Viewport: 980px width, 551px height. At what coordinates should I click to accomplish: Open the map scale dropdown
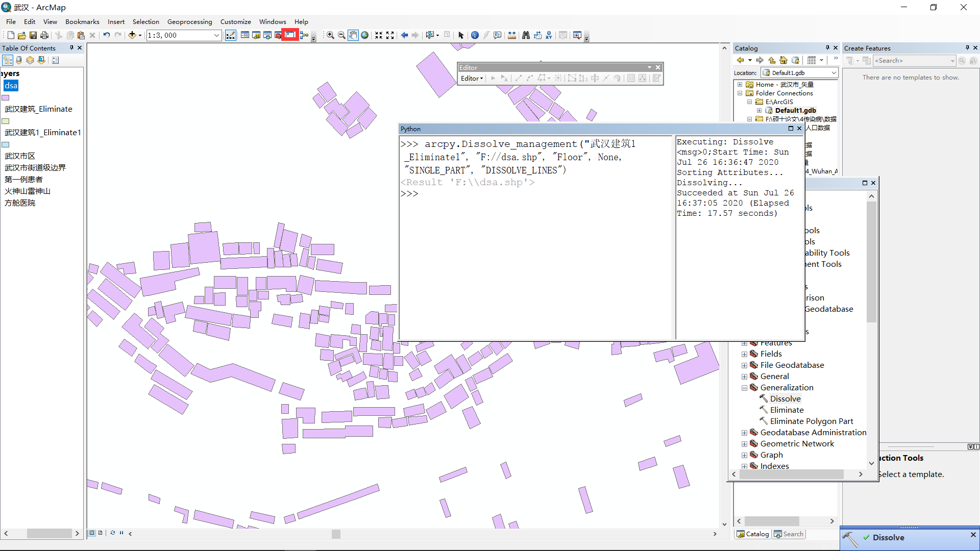coord(216,35)
